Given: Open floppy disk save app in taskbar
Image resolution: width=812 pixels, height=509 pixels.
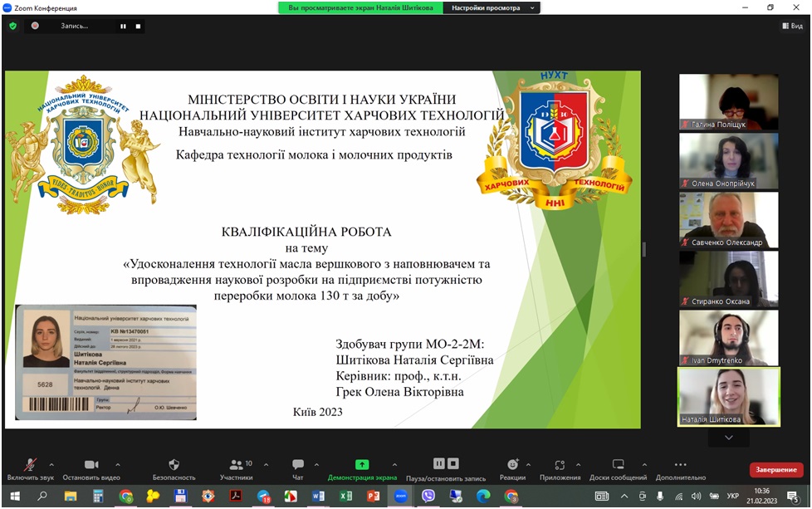Looking at the screenshot, I should (180, 496).
